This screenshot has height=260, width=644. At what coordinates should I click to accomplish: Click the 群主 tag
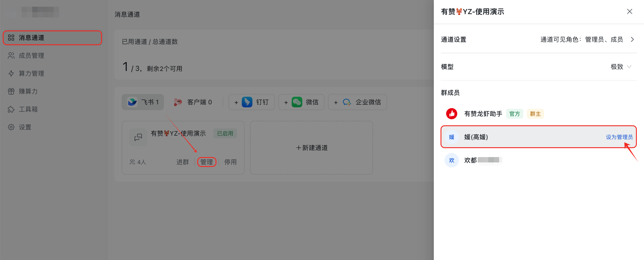[x=535, y=114]
